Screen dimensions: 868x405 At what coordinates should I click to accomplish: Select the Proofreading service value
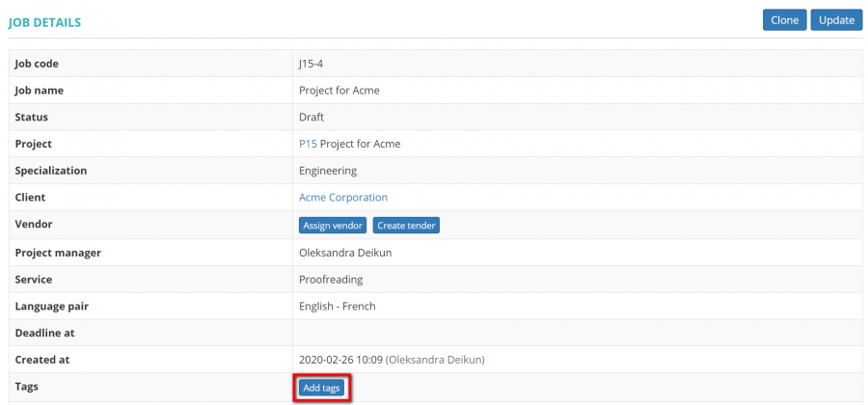(x=331, y=280)
